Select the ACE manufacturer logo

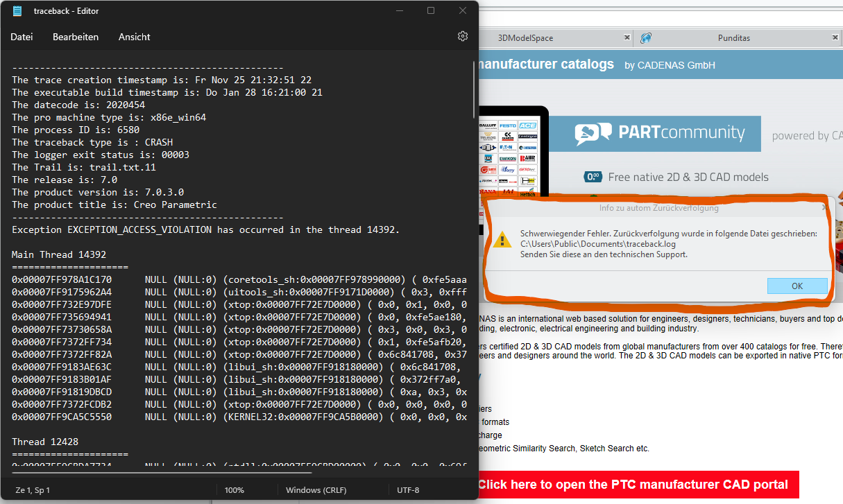click(x=527, y=125)
